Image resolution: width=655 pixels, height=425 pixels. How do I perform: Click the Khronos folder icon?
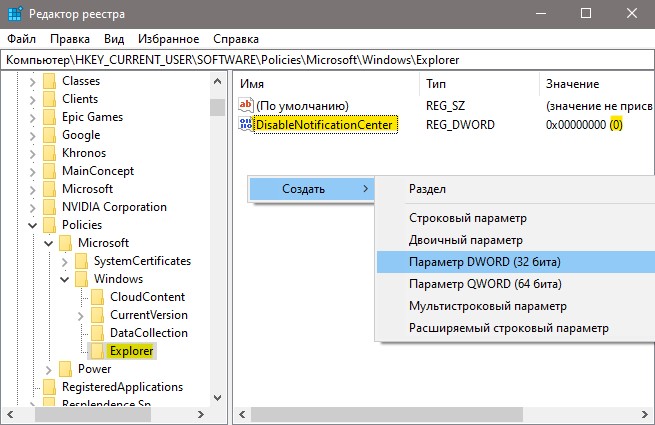point(50,153)
